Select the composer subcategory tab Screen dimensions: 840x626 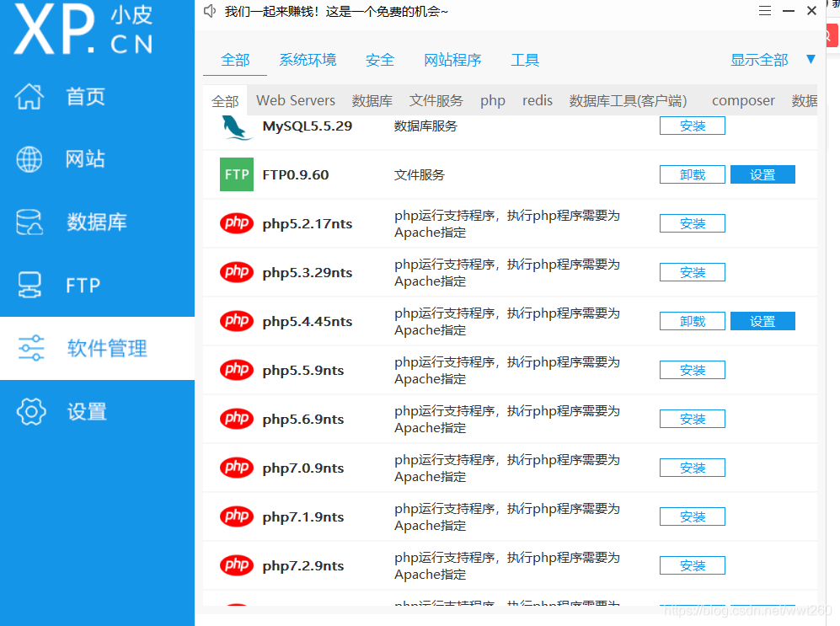743,100
